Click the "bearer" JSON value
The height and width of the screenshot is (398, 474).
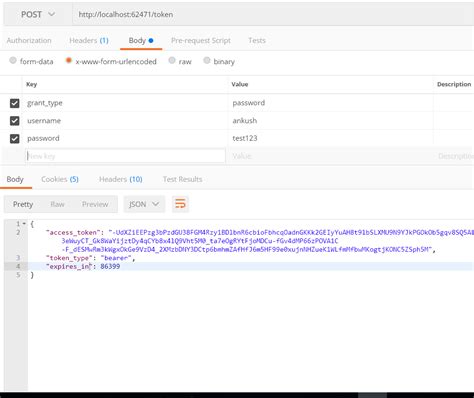pyautogui.click(x=116, y=258)
